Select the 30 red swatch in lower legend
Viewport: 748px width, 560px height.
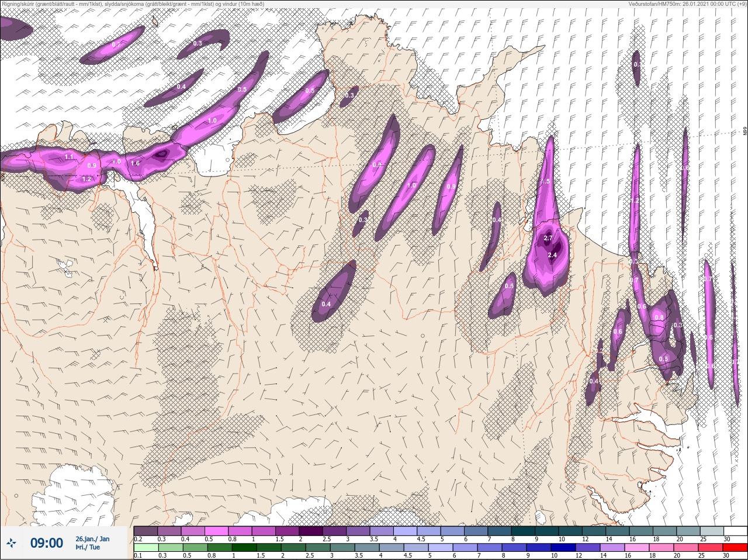tap(735, 548)
